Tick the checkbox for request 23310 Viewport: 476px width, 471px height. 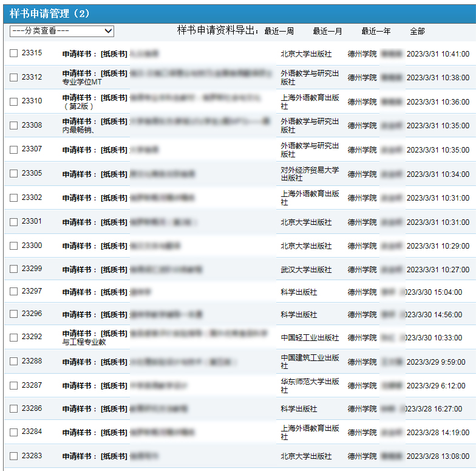[x=14, y=101]
